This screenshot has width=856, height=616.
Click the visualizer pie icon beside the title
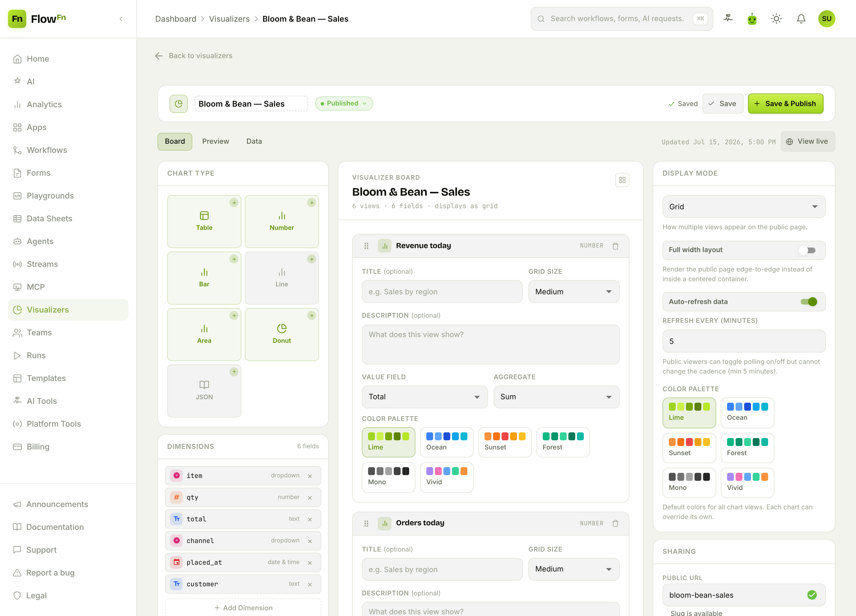pyautogui.click(x=179, y=103)
